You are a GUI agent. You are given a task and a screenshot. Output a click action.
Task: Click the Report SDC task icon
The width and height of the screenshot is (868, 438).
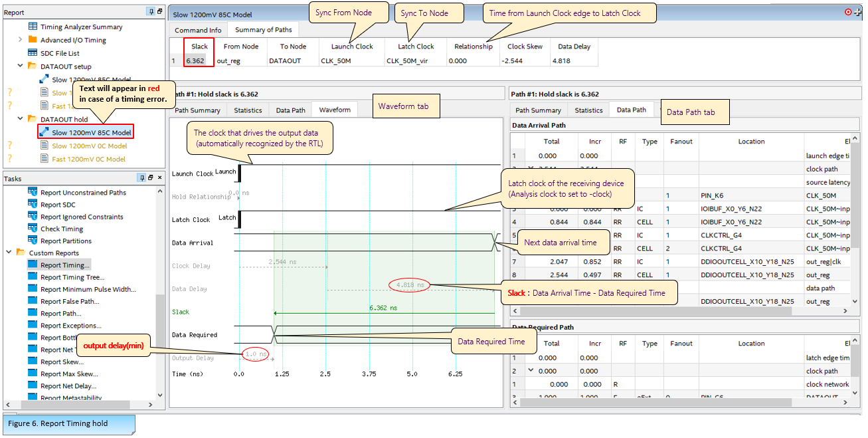click(x=33, y=205)
